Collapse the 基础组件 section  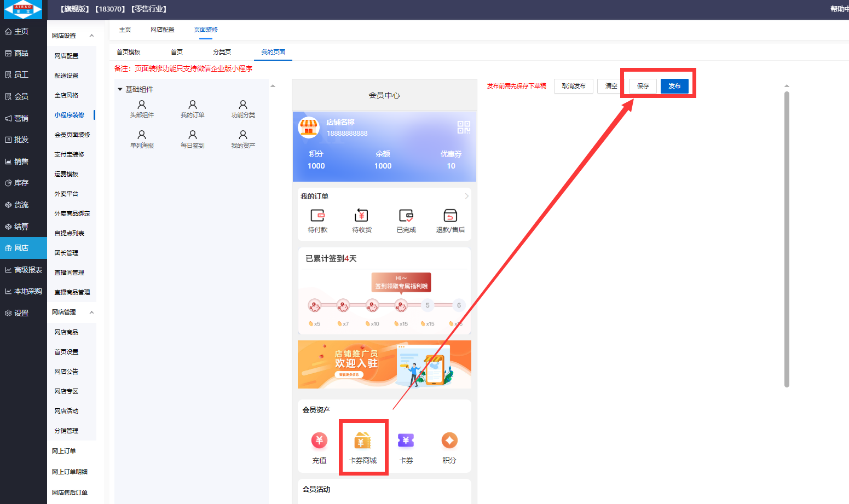coord(120,89)
